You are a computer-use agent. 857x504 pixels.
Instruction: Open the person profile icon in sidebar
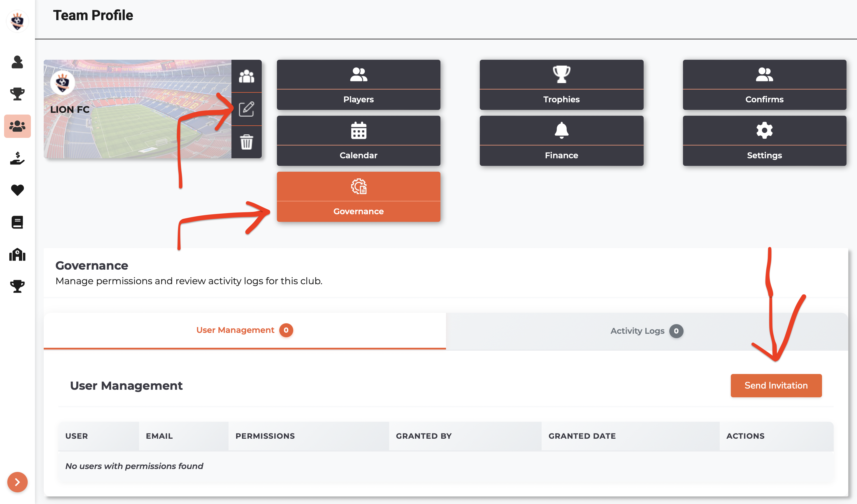[x=17, y=62]
